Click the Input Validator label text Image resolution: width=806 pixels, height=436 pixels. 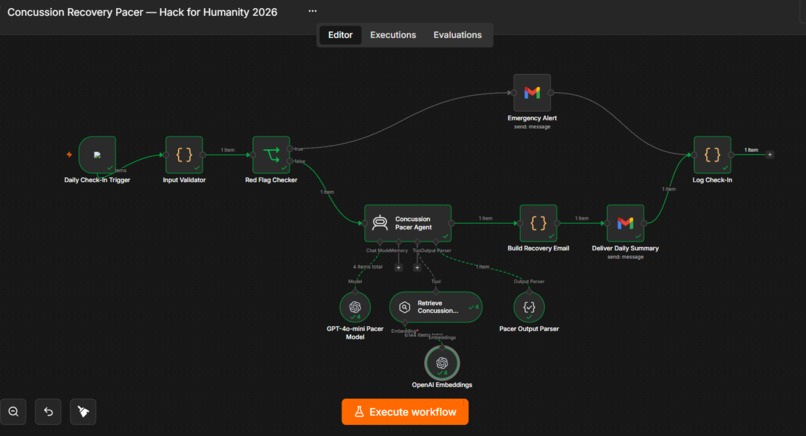[184, 180]
